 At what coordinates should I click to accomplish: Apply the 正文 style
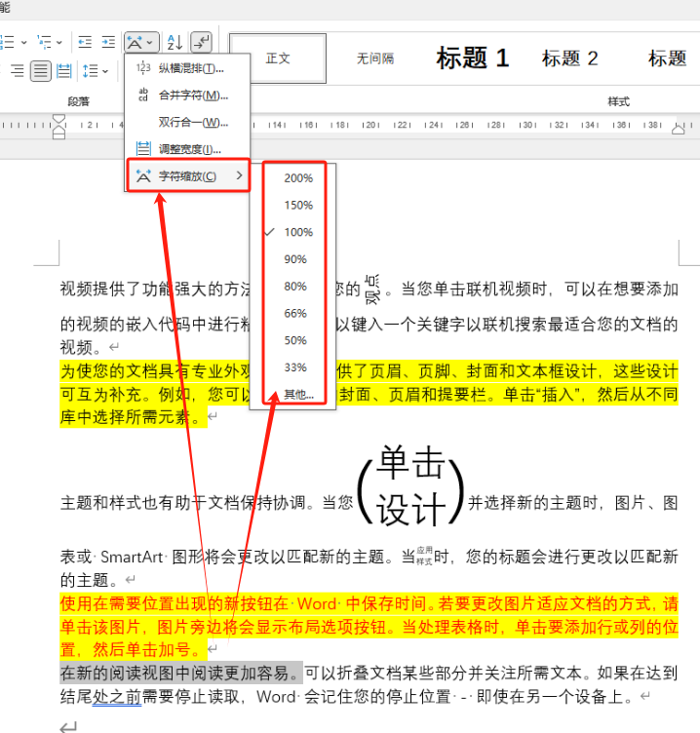pyautogui.click(x=278, y=58)
